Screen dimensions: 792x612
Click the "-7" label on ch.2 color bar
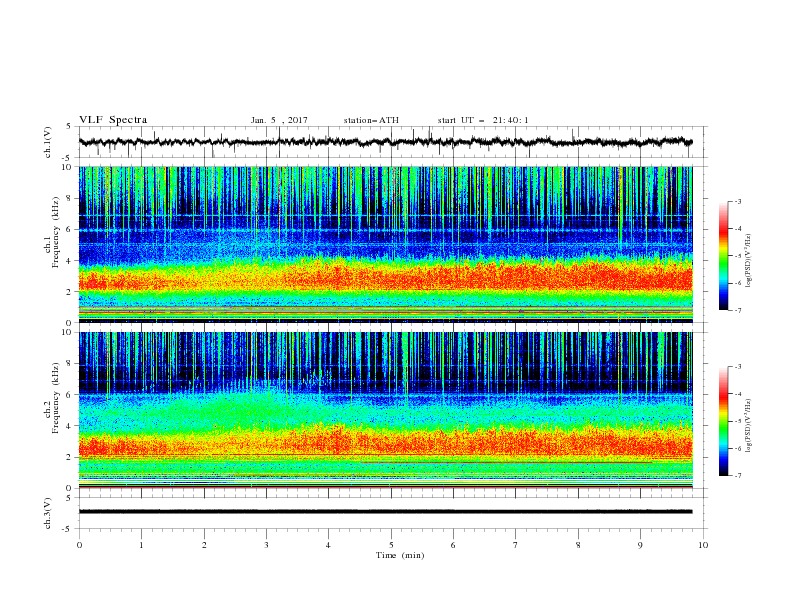738,476
